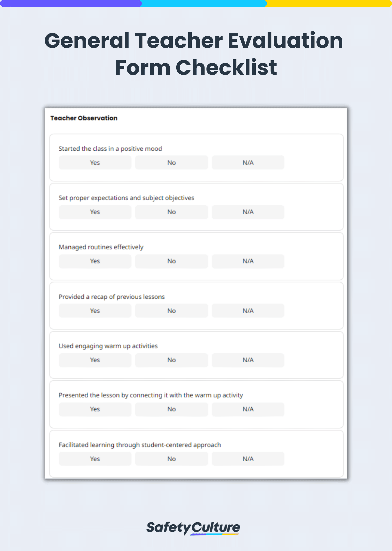
Task: Select No for facilitated student-centered approach
Action: click(x=171, y=459)
